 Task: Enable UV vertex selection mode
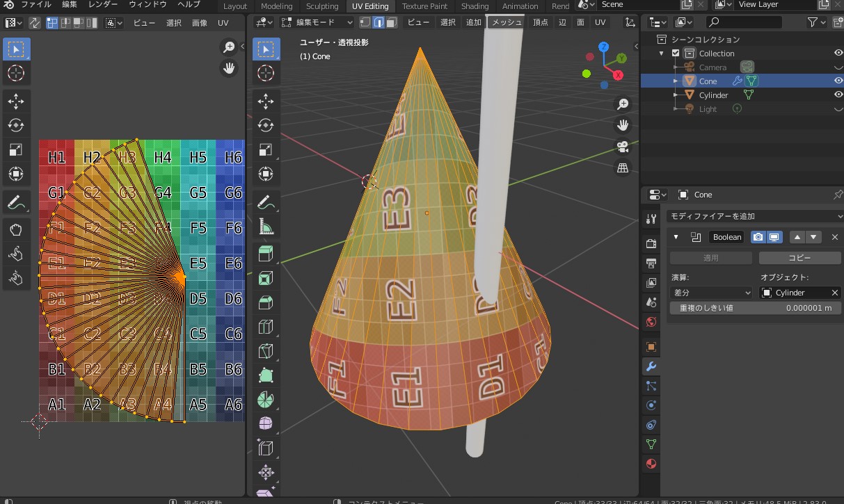[x=53, y=22]
